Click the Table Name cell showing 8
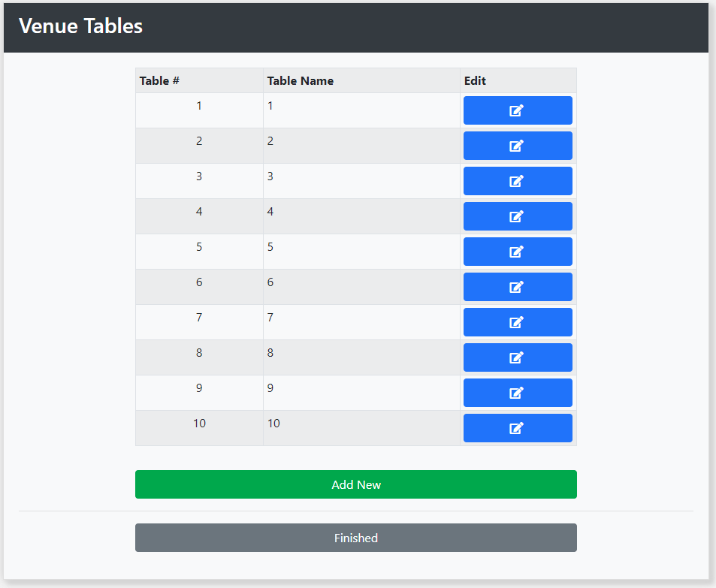The width and height of the screenshot is (716, 588). point(361,357)
